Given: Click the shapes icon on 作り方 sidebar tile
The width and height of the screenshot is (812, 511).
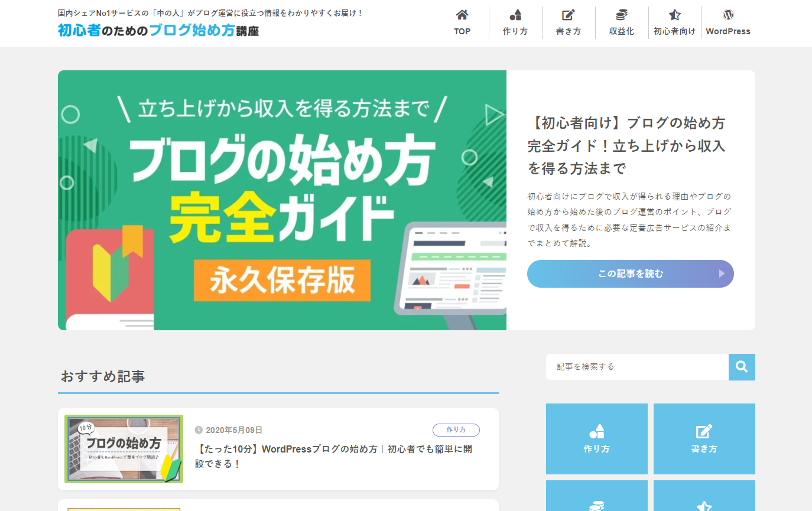Looking at the screenshot, I should pos(597,431).
